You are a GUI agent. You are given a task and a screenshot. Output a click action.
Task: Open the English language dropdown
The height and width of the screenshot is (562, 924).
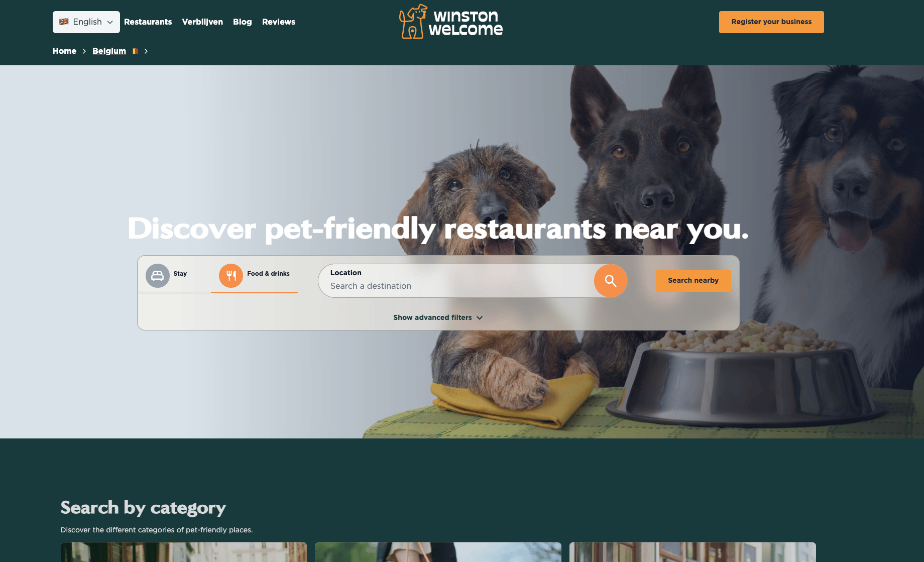(86, 22)
